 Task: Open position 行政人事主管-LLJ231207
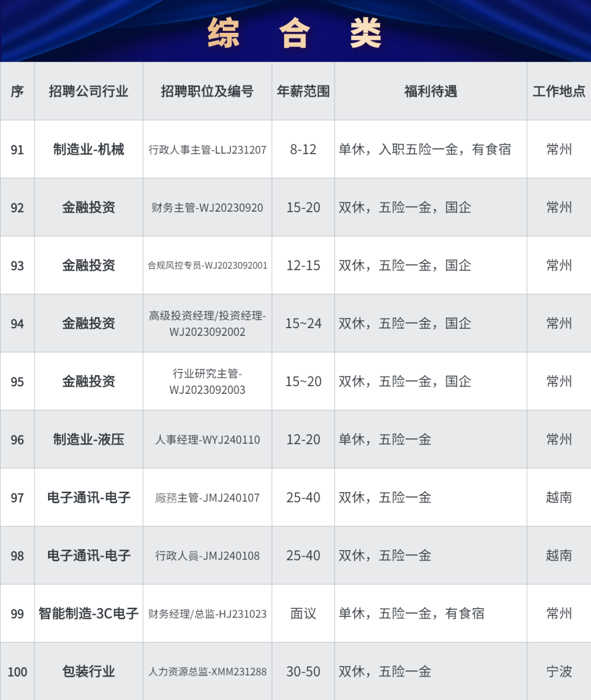click(207, 150)
